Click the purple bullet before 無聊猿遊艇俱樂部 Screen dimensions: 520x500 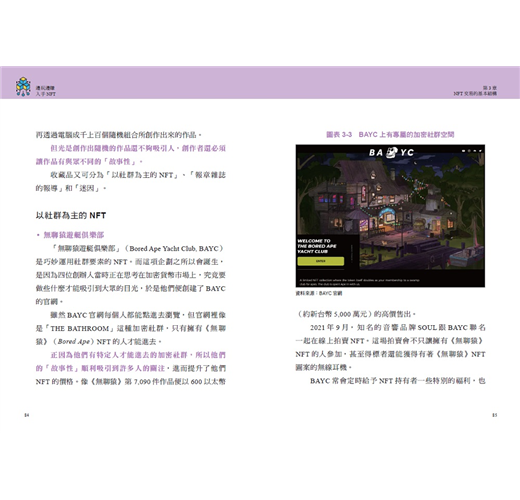pos(38,235)
